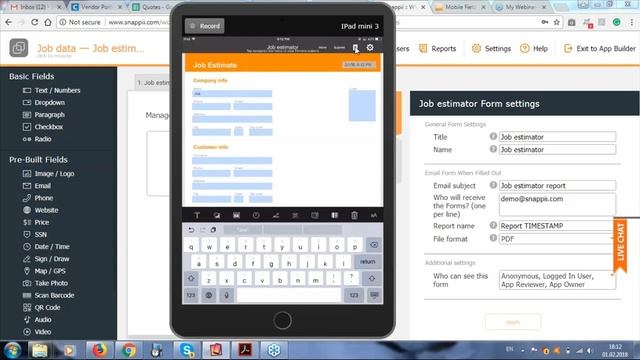Add a Sign / Draw field
This screenshot has width=640, height=360.
coord(46,259)
